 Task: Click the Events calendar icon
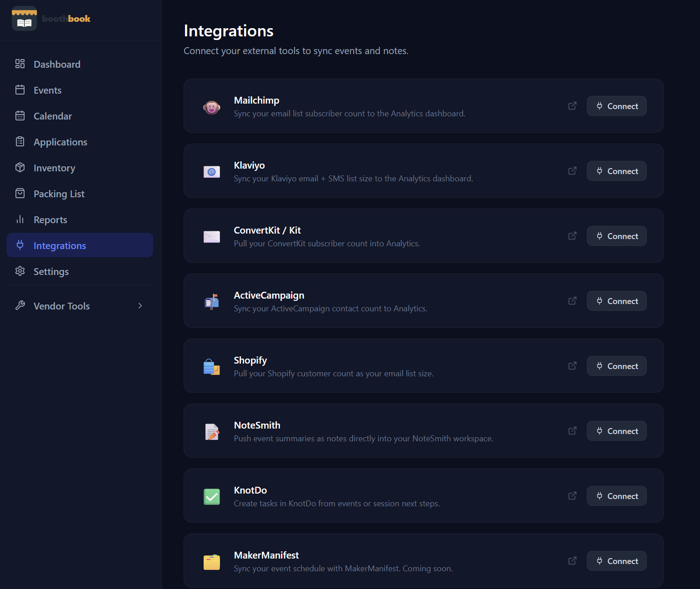[20, 90]
